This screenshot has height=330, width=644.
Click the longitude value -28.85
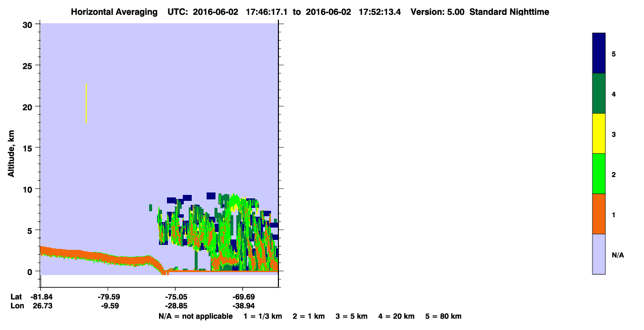tap(175, 306)
